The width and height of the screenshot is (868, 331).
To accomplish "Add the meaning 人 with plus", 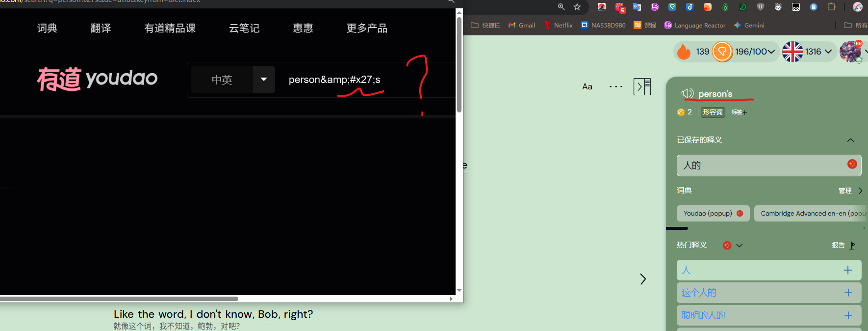I will pos(848,270).
